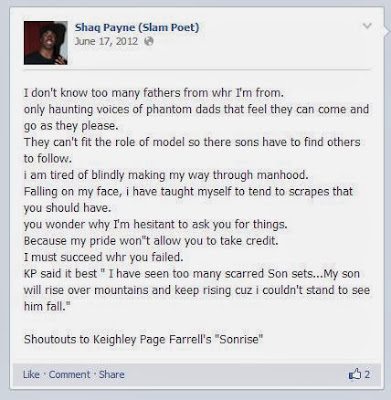391x400 pixels.
Task: Click the globe public-privacy icon
Action: tap(149, 41)
